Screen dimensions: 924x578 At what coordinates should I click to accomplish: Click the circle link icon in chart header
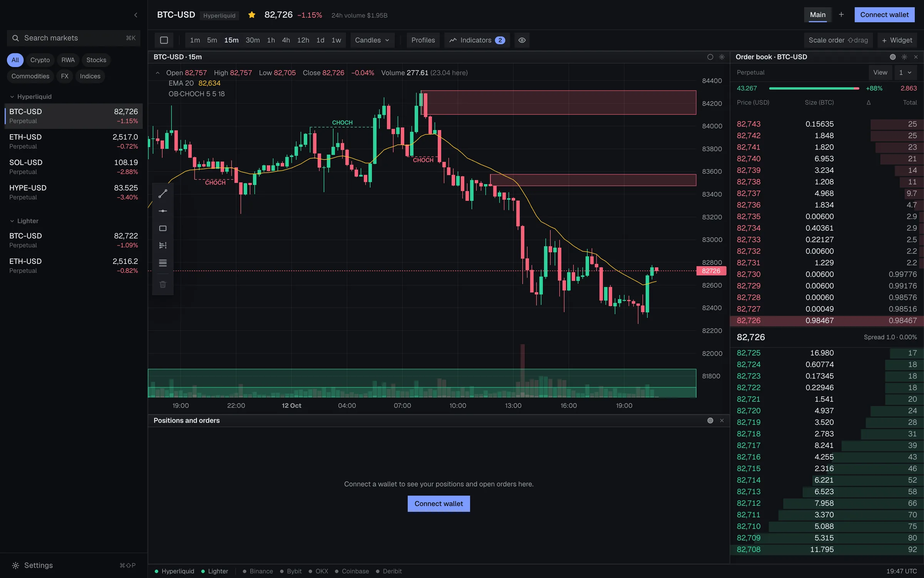coord(710,57)
